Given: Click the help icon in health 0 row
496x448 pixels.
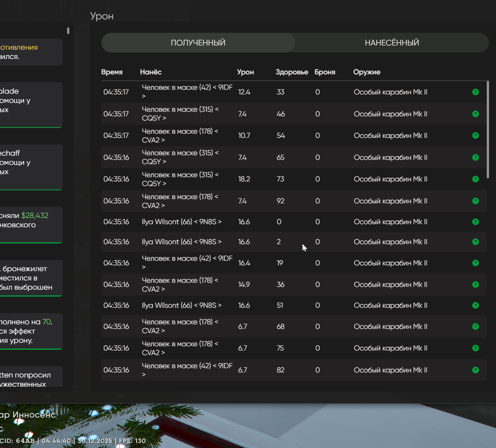Looking at the screenshot, I should 475,222.
